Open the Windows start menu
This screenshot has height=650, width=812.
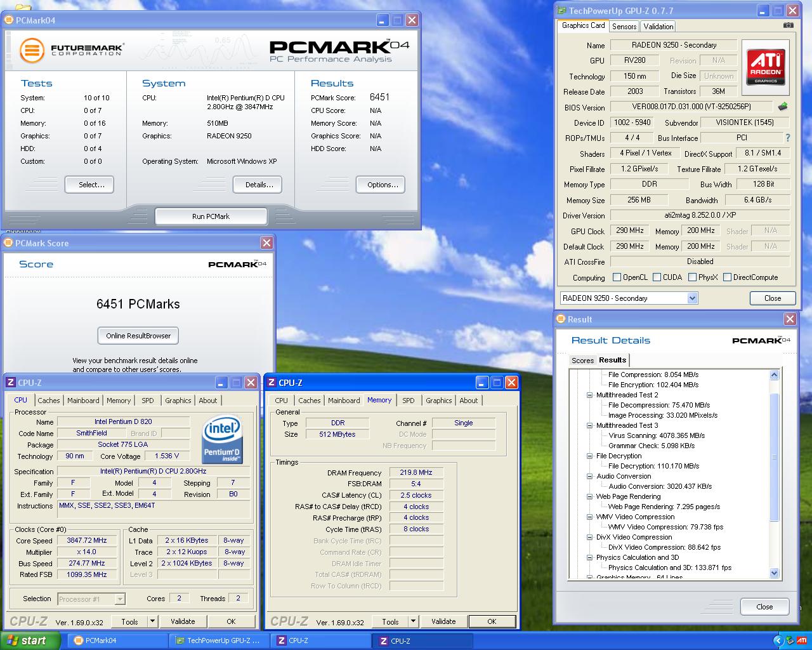30,640
